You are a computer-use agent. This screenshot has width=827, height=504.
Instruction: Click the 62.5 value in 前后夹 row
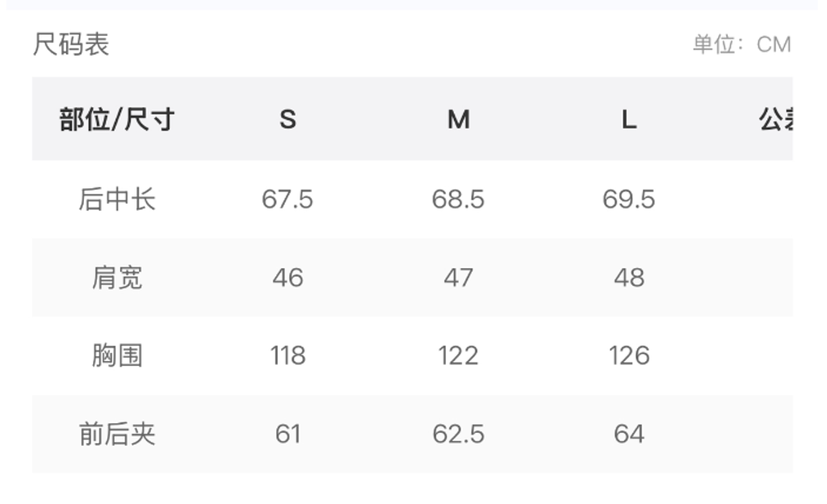point(458,434)
